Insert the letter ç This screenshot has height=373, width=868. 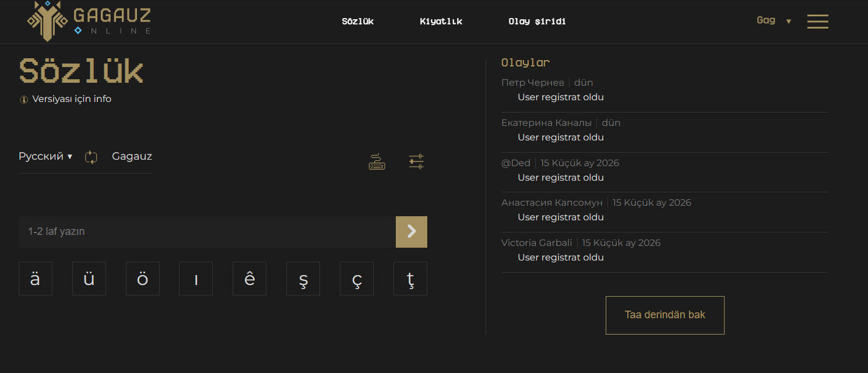(357, 279)
